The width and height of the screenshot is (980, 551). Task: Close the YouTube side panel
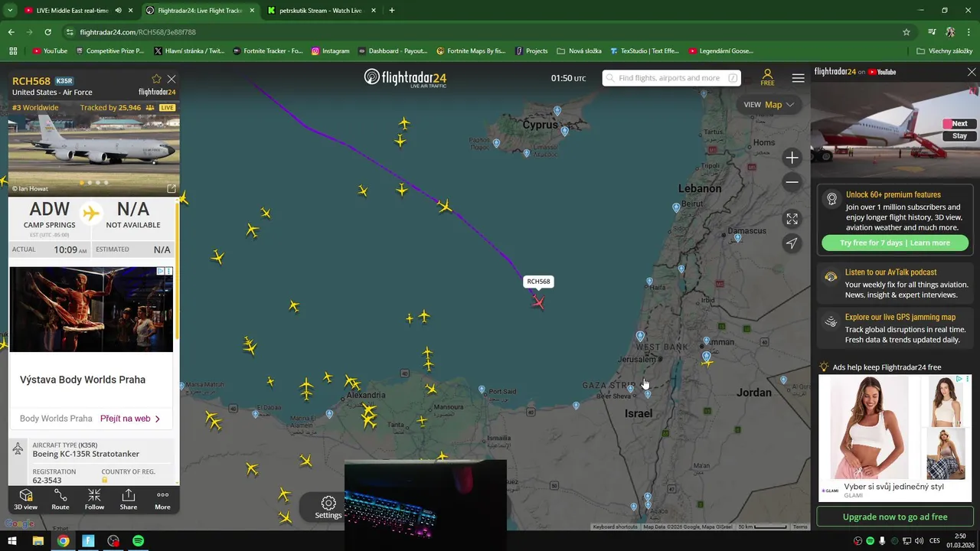[972, 72]
